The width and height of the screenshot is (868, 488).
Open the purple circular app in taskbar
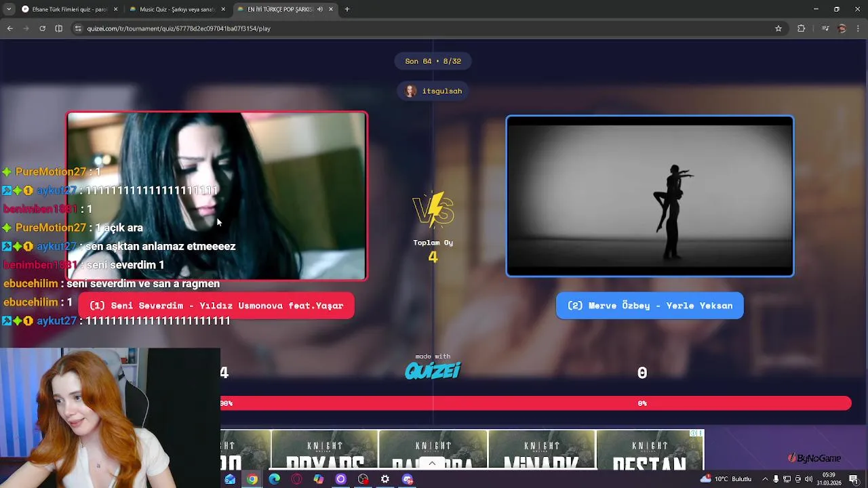(341, 479)
